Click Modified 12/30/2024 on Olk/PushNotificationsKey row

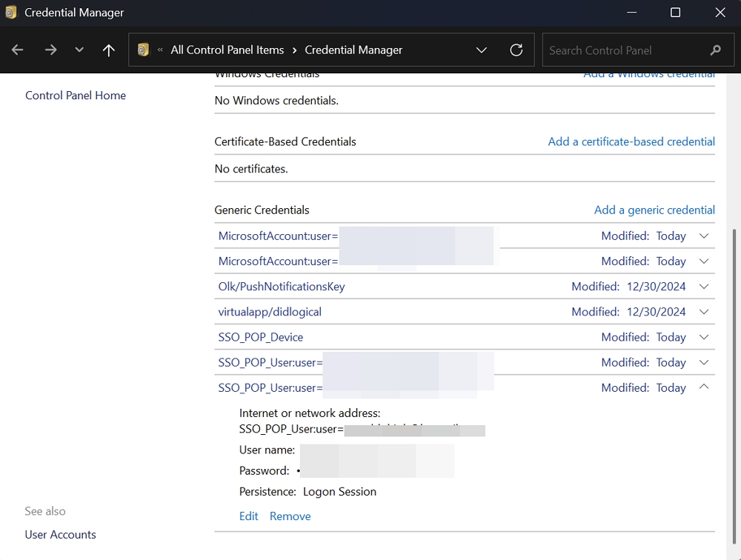628,287
